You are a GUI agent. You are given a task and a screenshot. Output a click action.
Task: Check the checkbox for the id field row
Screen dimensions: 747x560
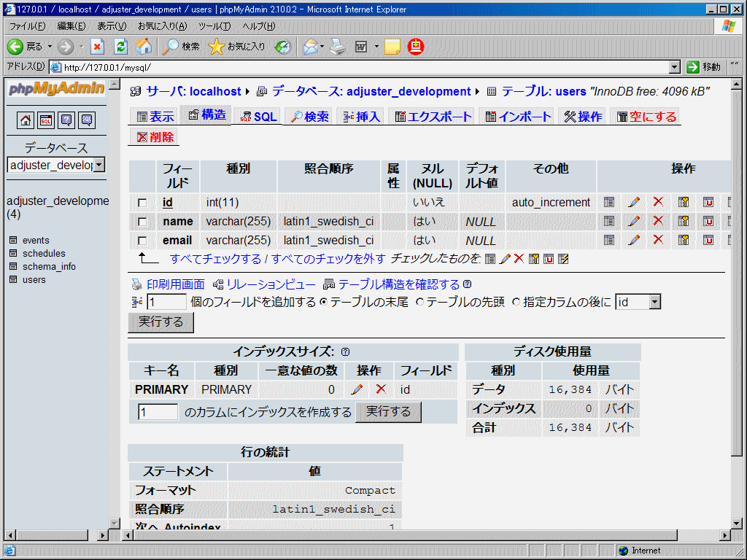click(x=143, y=202)
